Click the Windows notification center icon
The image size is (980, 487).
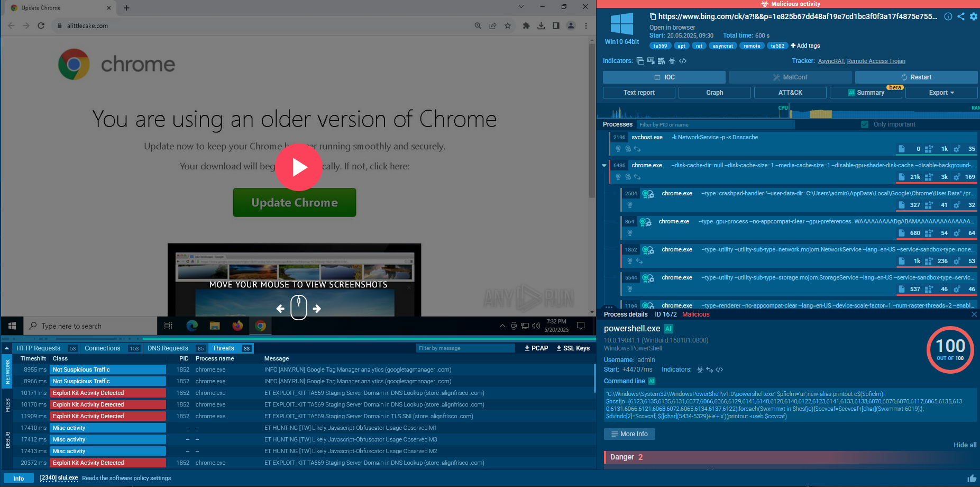coord(581,326)
